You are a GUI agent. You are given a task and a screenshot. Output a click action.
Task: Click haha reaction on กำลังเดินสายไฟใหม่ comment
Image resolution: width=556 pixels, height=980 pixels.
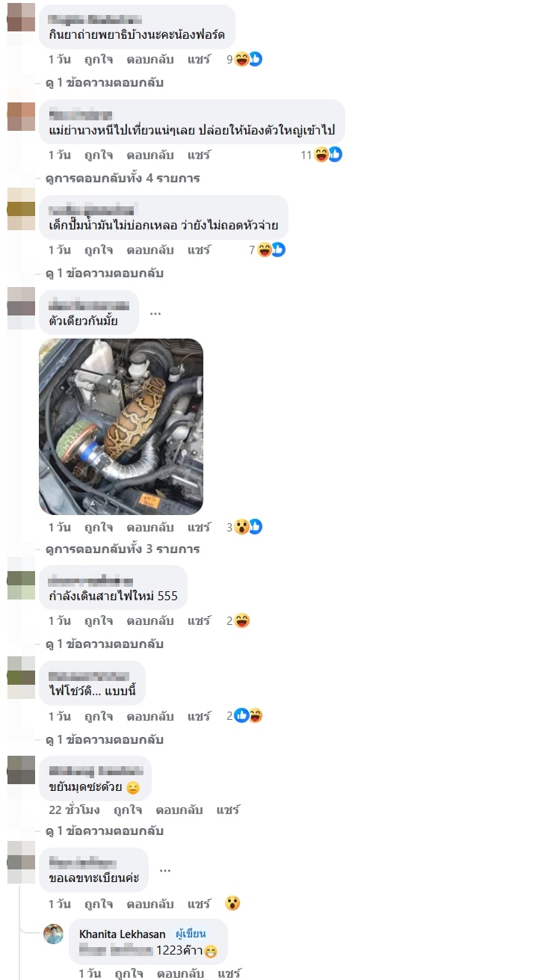tap(241, 620)
